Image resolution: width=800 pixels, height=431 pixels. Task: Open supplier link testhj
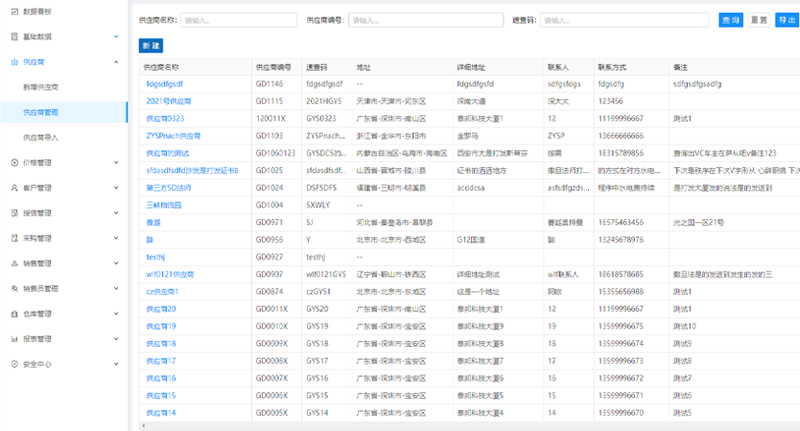point(156,257)
